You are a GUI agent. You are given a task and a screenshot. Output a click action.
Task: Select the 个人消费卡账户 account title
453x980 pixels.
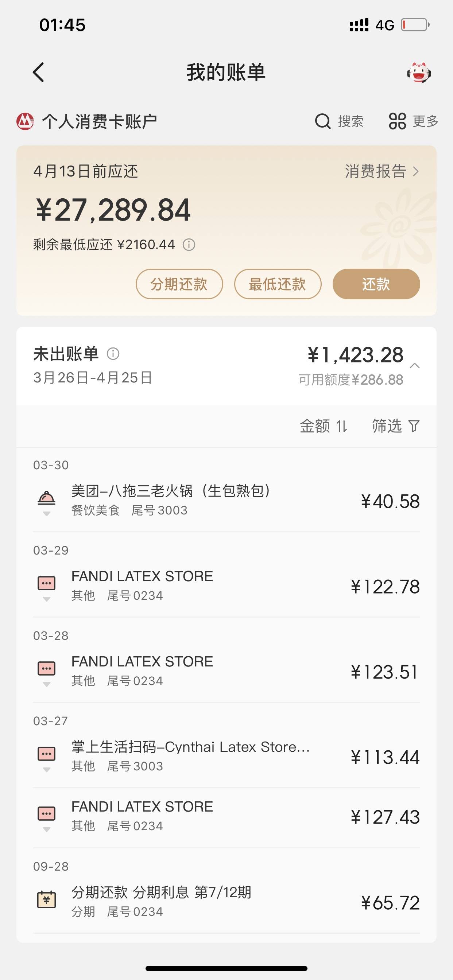[99, 121]
